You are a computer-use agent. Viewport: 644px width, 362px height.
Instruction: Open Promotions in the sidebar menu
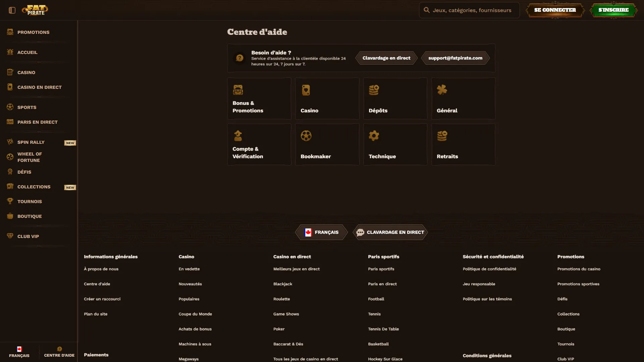[33, 32]
